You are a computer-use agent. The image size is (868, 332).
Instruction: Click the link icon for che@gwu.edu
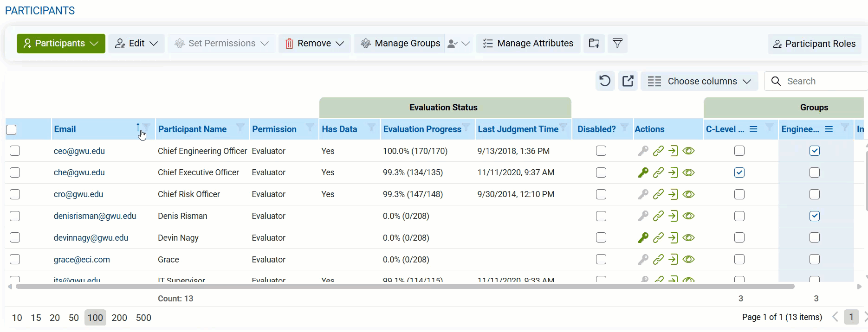658,172
